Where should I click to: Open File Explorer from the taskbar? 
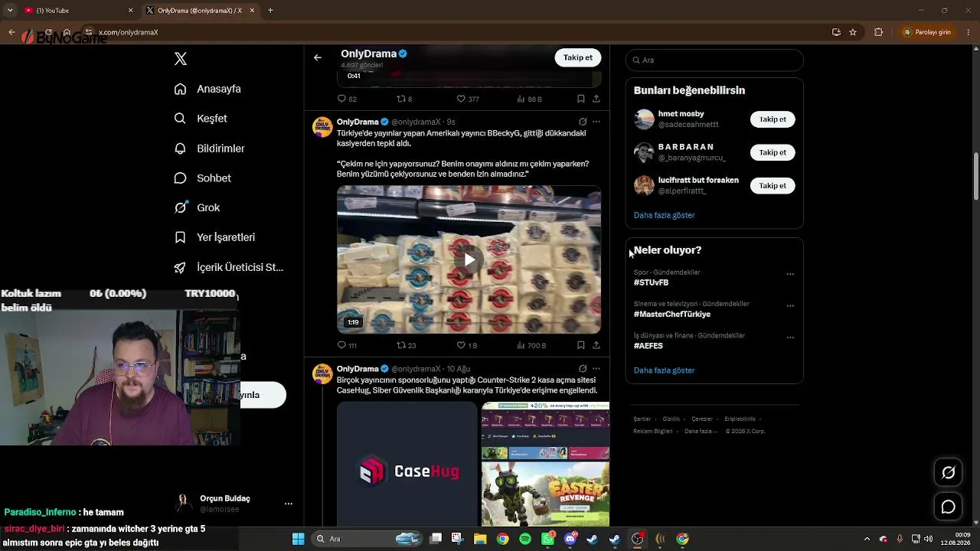480,539
